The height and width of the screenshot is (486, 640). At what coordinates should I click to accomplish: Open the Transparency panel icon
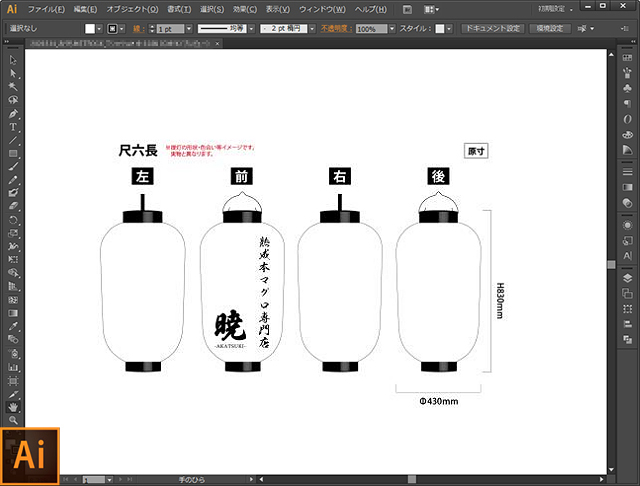[627, 203]
